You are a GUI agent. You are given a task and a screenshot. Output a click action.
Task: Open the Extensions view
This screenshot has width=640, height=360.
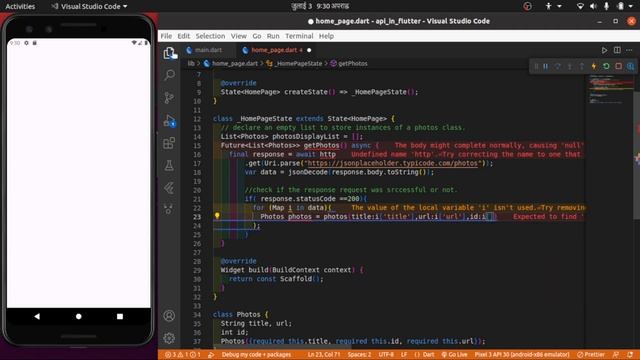[169, 143]
